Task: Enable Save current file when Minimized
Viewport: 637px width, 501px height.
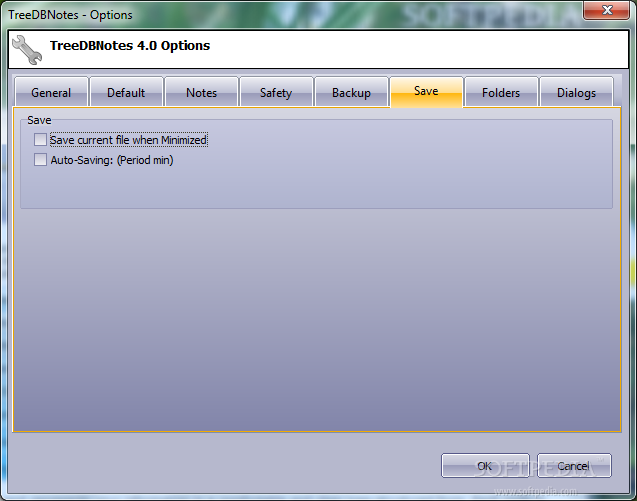Action: click(40, 140)
